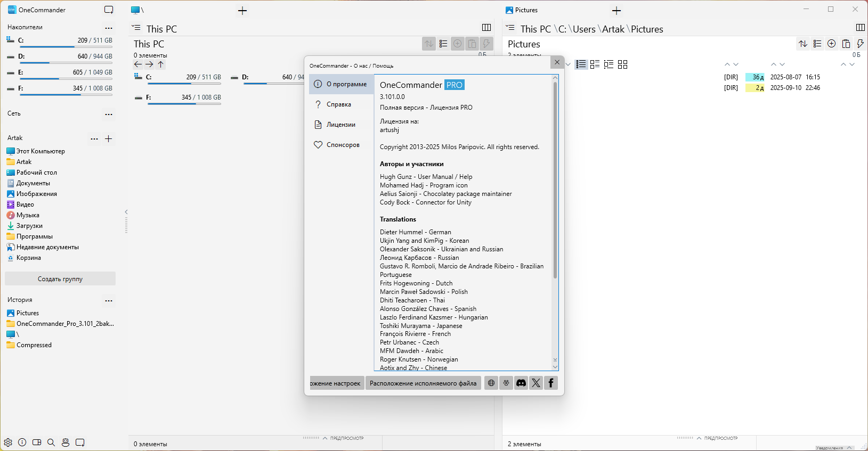Open the Facebook link icon
Viewport: 868px width, 451px height.
pos(551,383)
